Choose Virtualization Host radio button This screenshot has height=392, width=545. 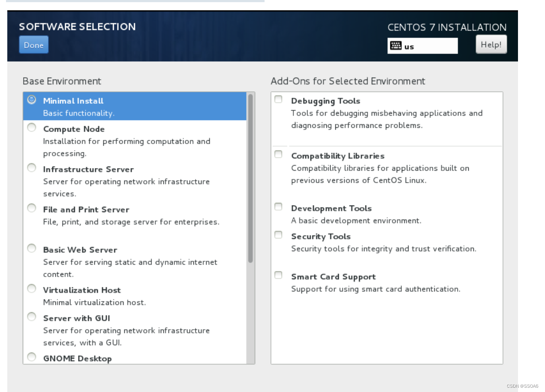32,289
